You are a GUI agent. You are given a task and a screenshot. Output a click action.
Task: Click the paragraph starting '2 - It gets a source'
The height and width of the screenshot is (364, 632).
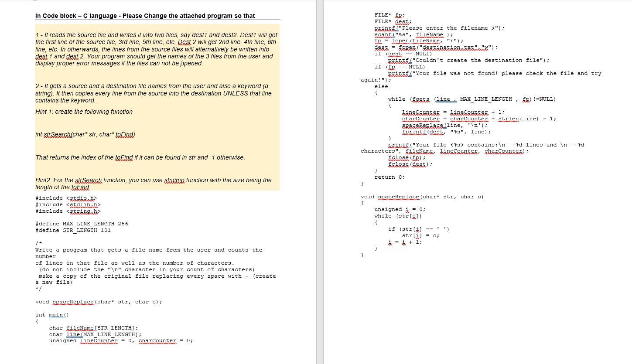click(154, 93)
